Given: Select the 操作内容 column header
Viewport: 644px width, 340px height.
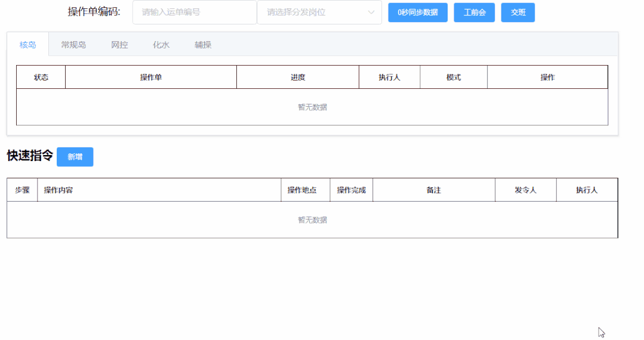Looking at the screenshot, I should 58,190.
